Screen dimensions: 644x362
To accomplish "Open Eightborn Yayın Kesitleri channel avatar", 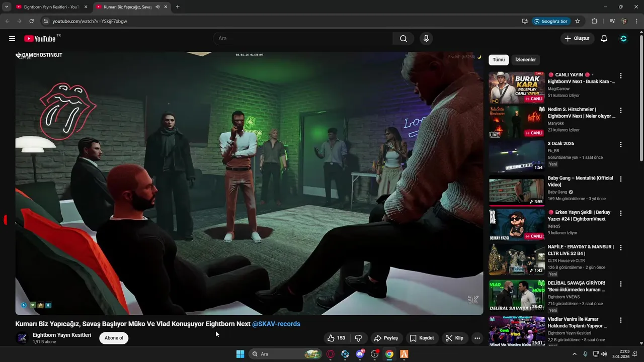I will [22, 338].
